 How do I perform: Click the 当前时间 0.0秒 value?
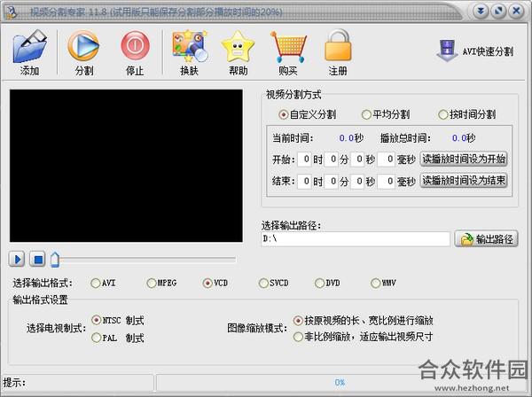(x=351, y=138)
